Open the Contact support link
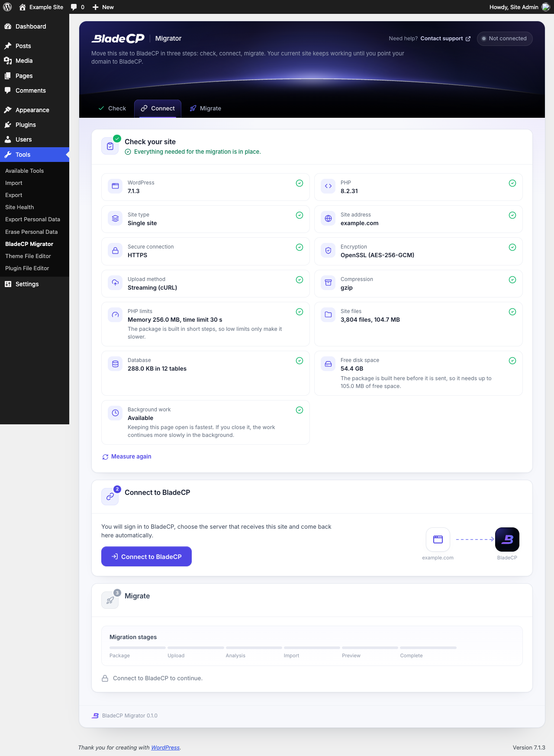Screen dimensions: 554x756 445,39
